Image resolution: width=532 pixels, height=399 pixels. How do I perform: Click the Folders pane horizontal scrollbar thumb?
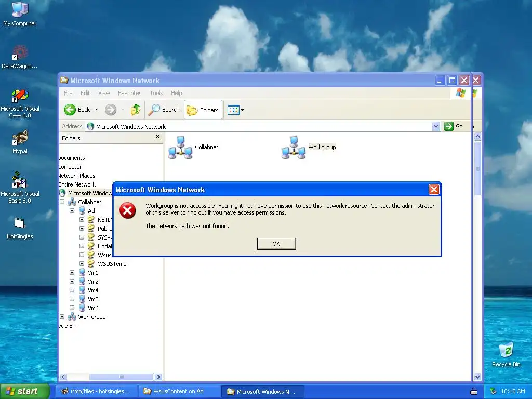[x=121, y=377]
